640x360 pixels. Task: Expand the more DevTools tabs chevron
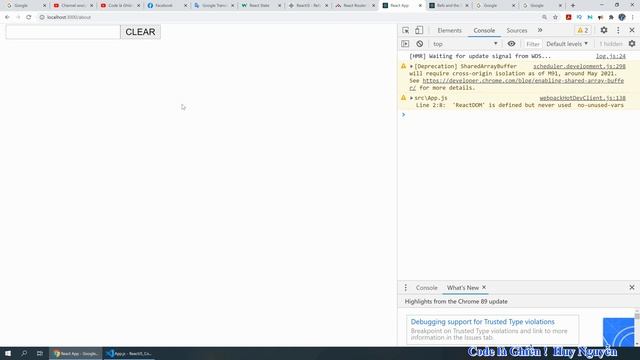click(x=540, y=30)
